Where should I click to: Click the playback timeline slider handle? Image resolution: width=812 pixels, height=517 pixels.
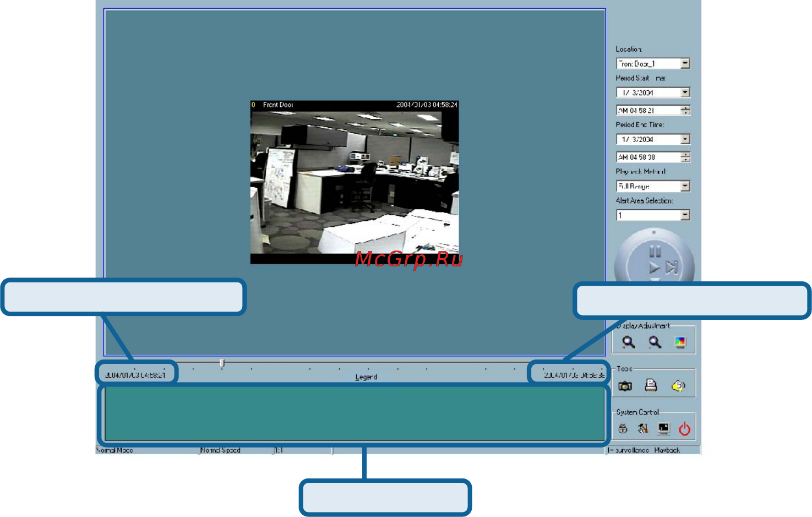[222, 363]
